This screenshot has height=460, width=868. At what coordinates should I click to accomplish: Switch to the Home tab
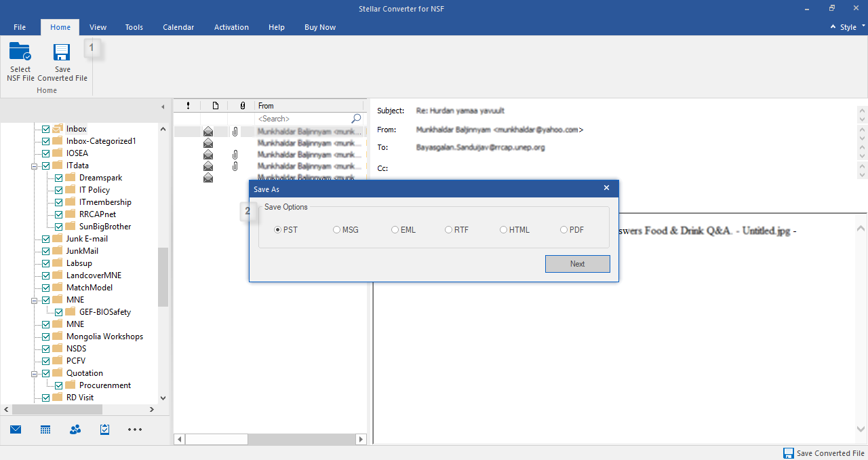click(60, 27)
